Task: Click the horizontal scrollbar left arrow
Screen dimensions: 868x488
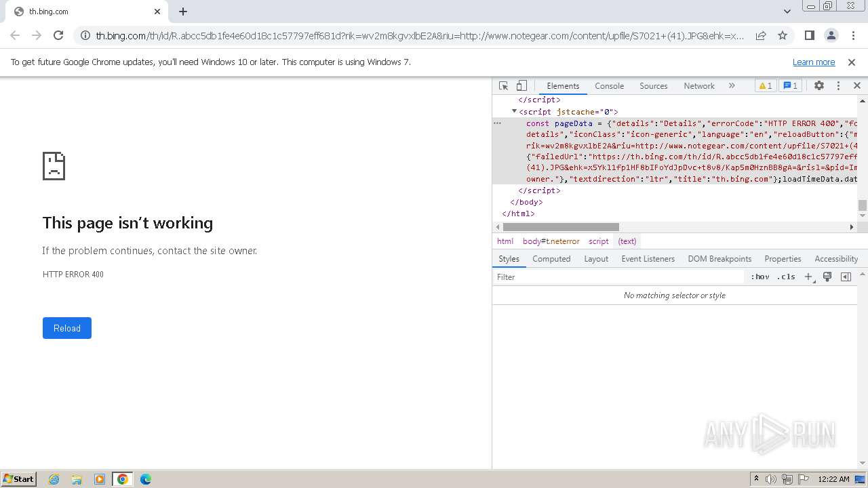Action: pos(497,227)
